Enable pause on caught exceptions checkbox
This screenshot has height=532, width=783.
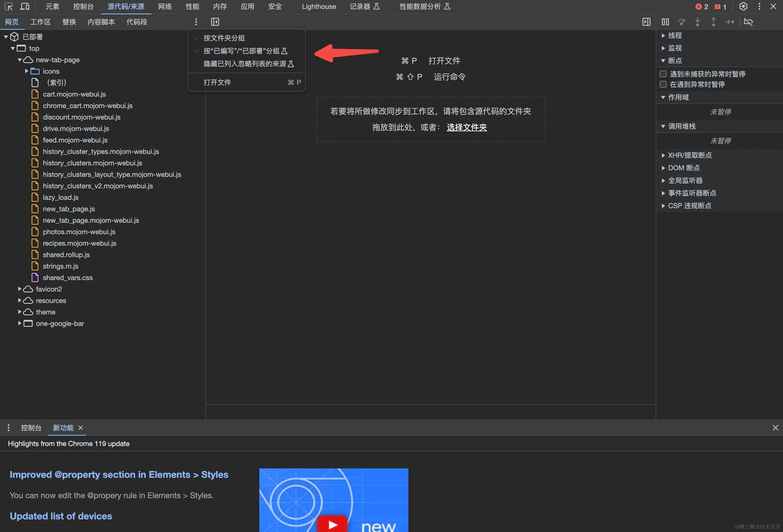[663, 84]
